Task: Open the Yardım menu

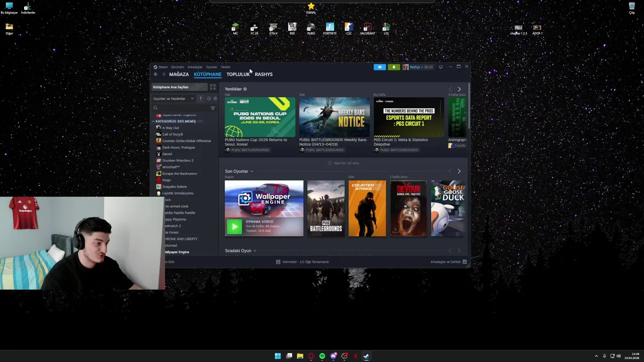Action: click(225, 67)
